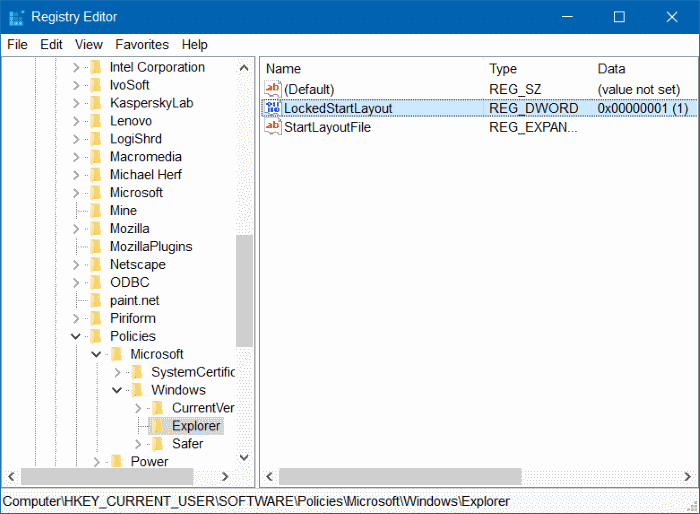The width and height of the screenshot is (700, 514).
Task: Select the LockedStartLayout value name
Action: click(x=338, y=108)
